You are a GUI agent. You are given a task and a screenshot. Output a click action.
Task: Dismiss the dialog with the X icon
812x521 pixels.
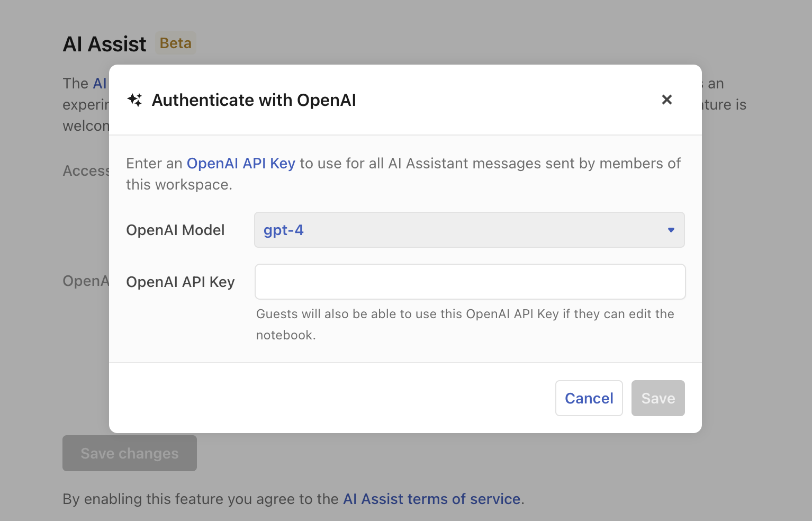[x=666, y=100]
